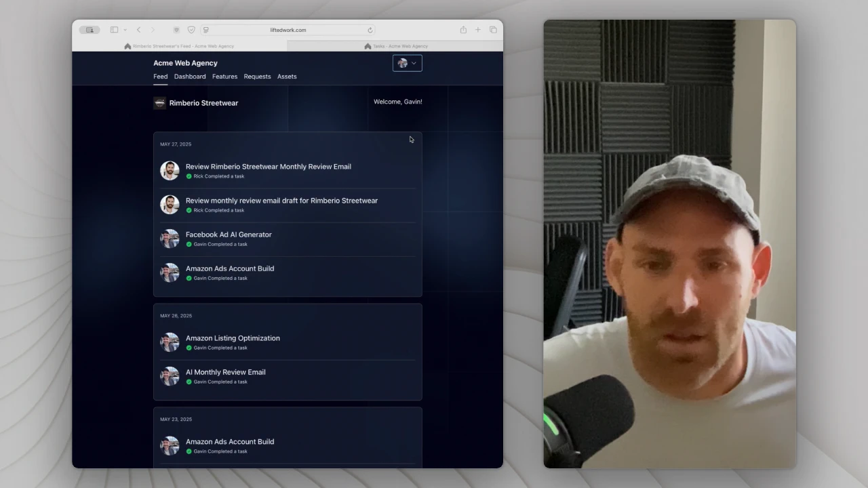Focus the liftedwork.com address field

(x=288, y=30)
